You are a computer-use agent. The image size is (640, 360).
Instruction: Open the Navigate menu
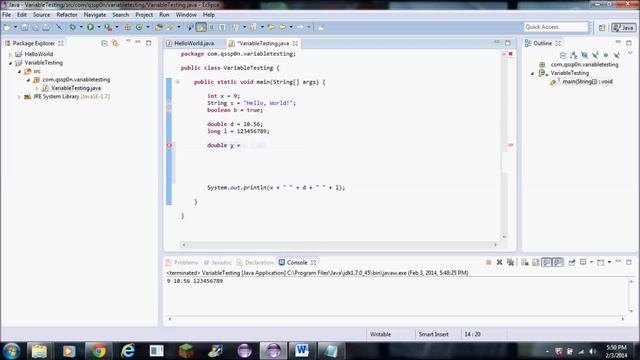[x=95, y=15]
